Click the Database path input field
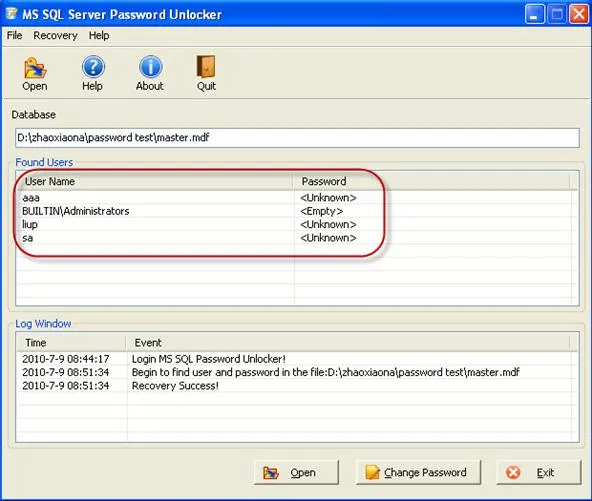This screenshot has width=592, height=501. tap(297, 138)
